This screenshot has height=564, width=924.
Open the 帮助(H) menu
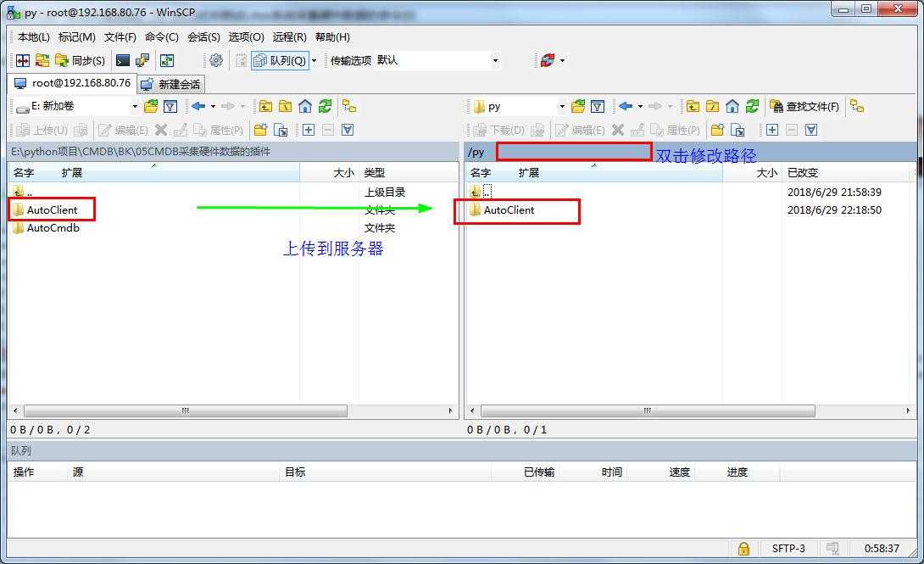pyautogui.click(x=332, y=37)
